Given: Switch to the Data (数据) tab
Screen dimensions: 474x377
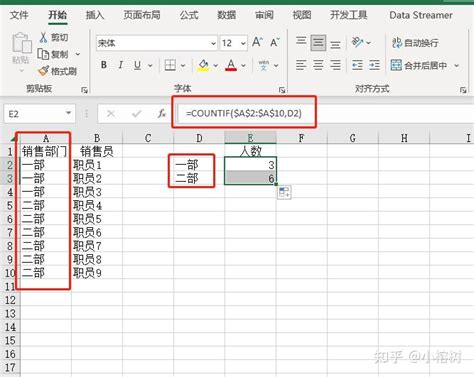Looking at the screenshot, I should point(227,15).
